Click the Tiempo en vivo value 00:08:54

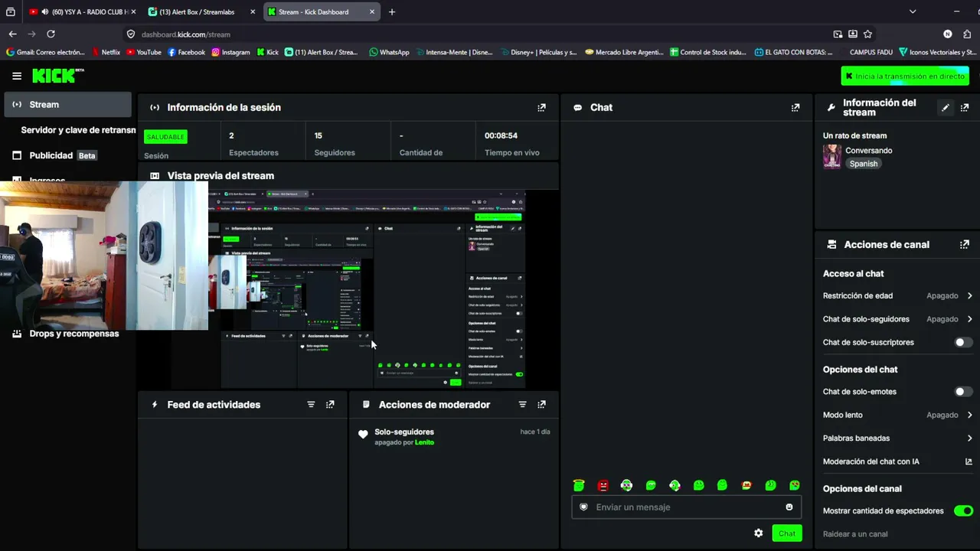click(501, 135)
